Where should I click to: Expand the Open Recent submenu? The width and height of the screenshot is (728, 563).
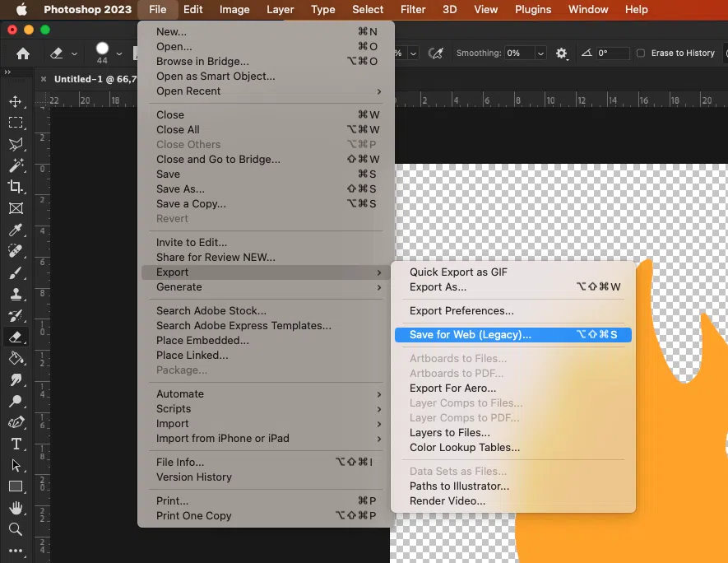(x=267, y=91)
